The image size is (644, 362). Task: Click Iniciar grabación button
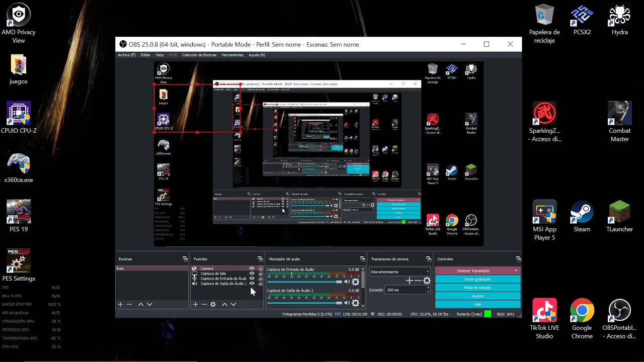coord(477,279)
